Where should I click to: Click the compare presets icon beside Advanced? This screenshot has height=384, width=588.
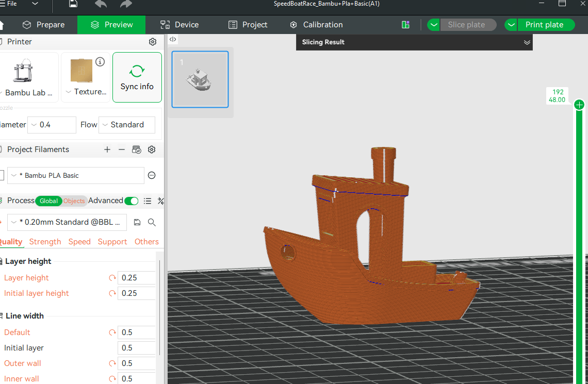coord(160,201)
